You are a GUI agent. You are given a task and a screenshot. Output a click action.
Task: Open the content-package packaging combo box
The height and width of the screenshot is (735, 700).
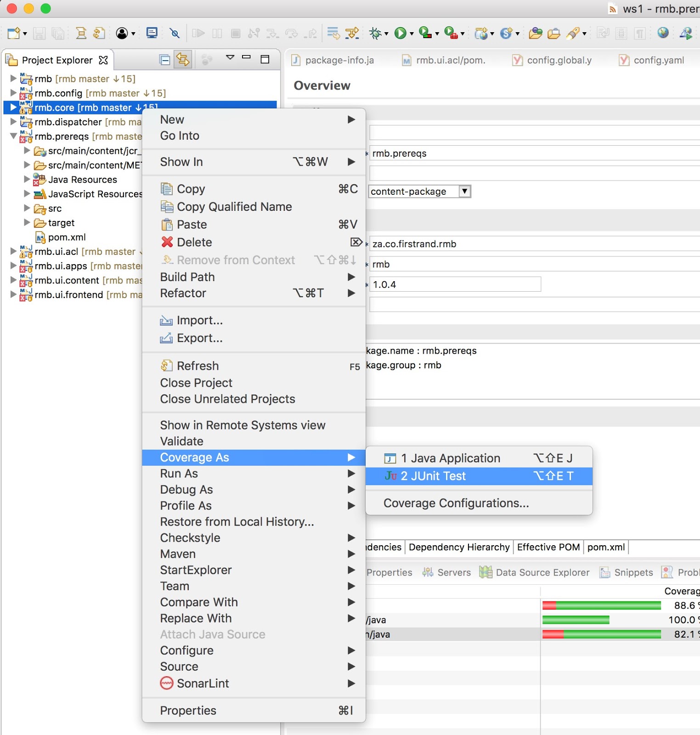tap(419, 192)
